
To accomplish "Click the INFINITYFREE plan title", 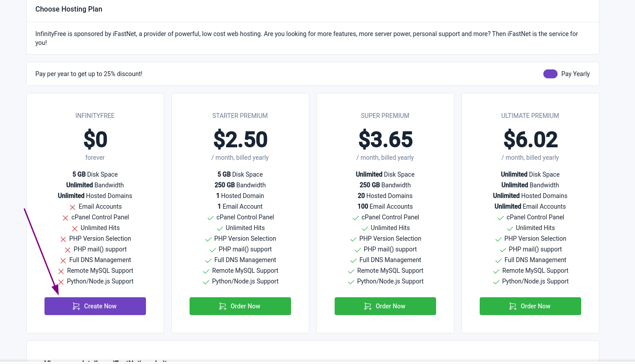I will coord(95,116).
